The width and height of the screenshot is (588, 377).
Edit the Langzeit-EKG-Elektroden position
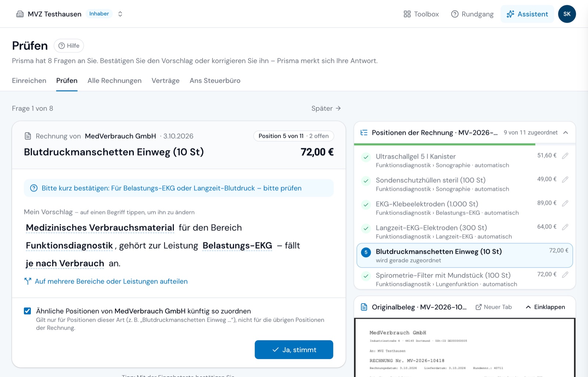[x=565, y=227]
